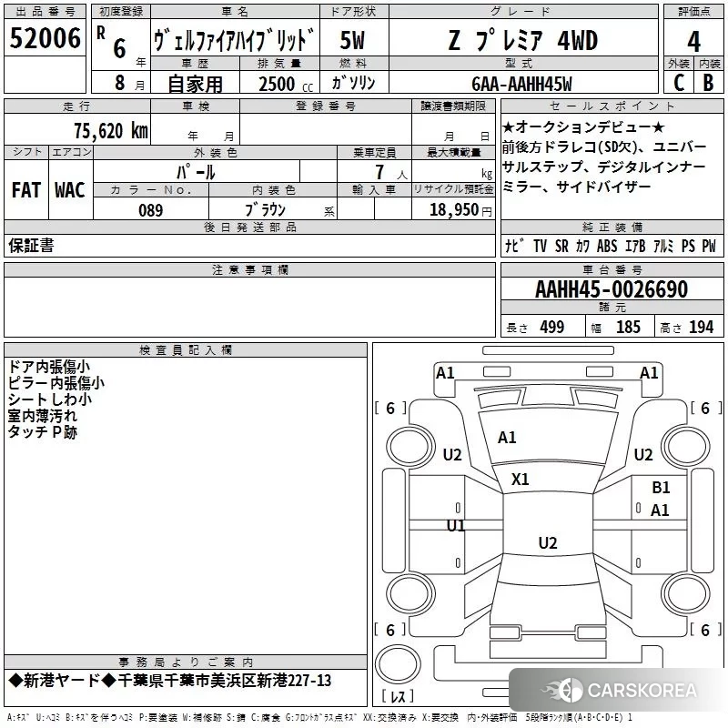Click the door shape value 5W
The image size is (728, 728).
click(x=352, y=40)
